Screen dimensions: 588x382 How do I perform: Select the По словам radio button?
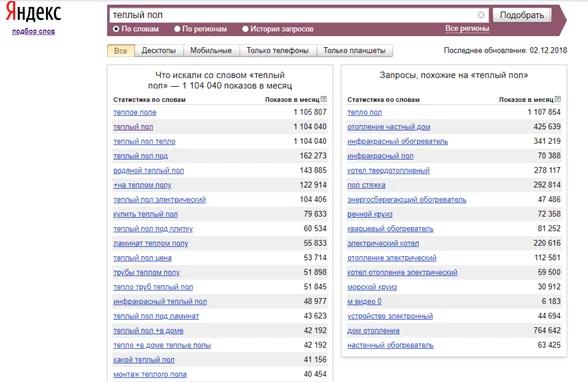(x=116, y=29)
